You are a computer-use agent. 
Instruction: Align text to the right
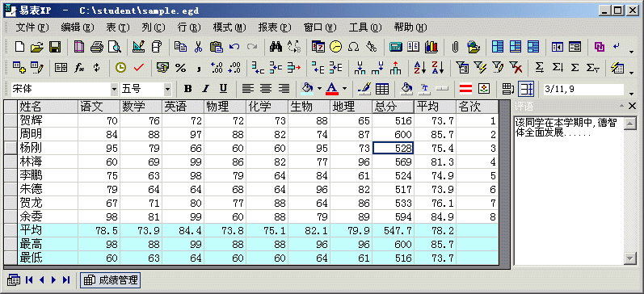(x=284, y=88)
